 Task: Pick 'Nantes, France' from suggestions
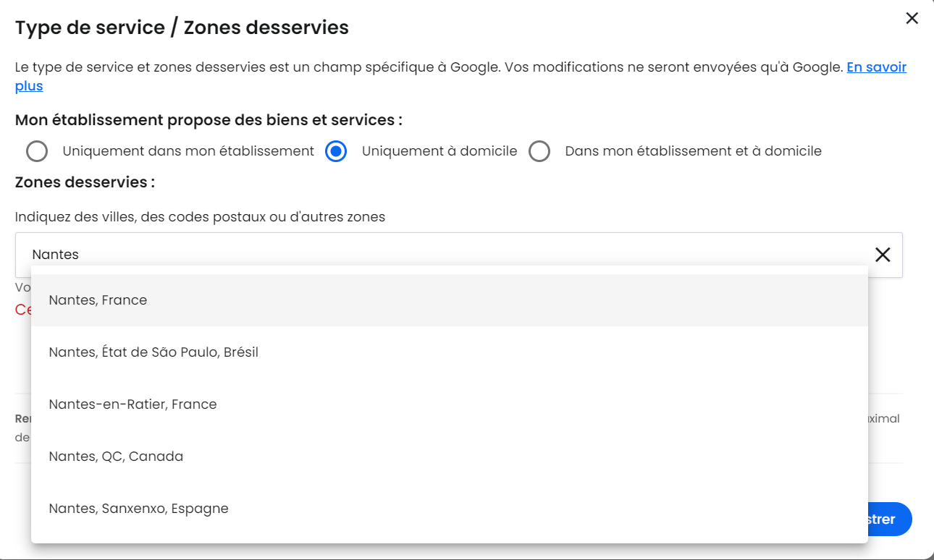tap(98, 300)
